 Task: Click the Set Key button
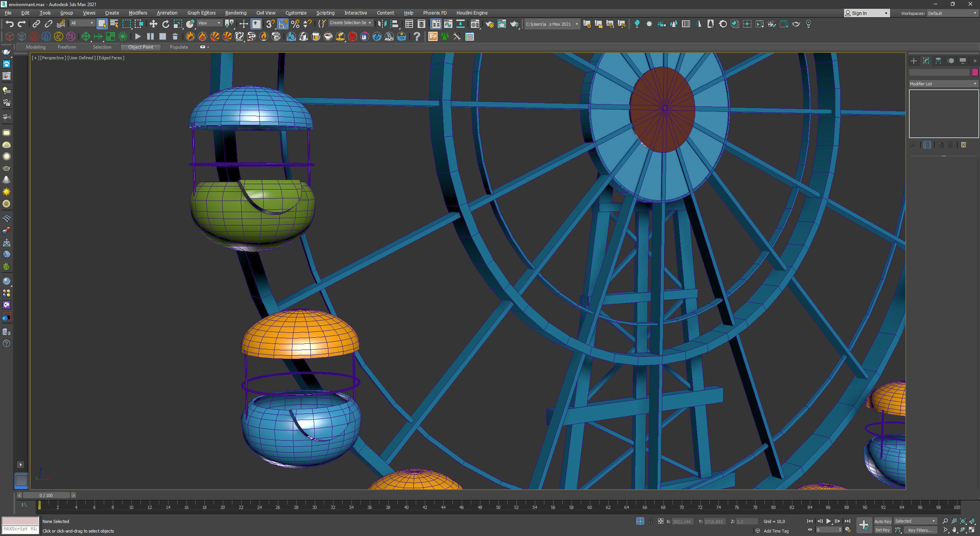pos(882,530)
